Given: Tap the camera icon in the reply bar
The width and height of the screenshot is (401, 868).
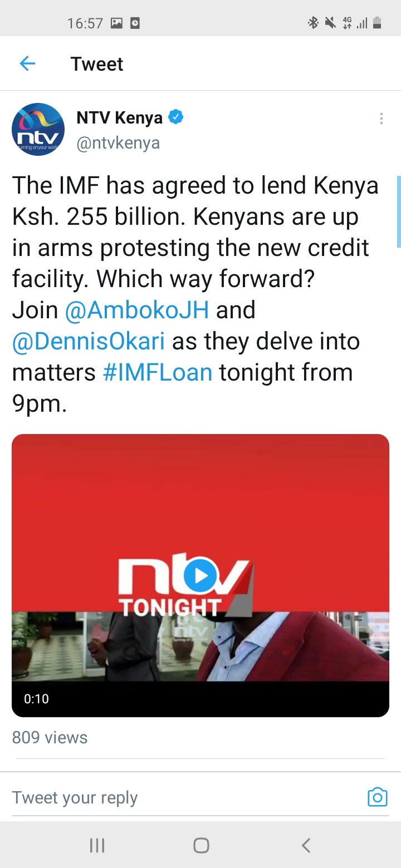Looking at the screenshot, I should (377, 797).
